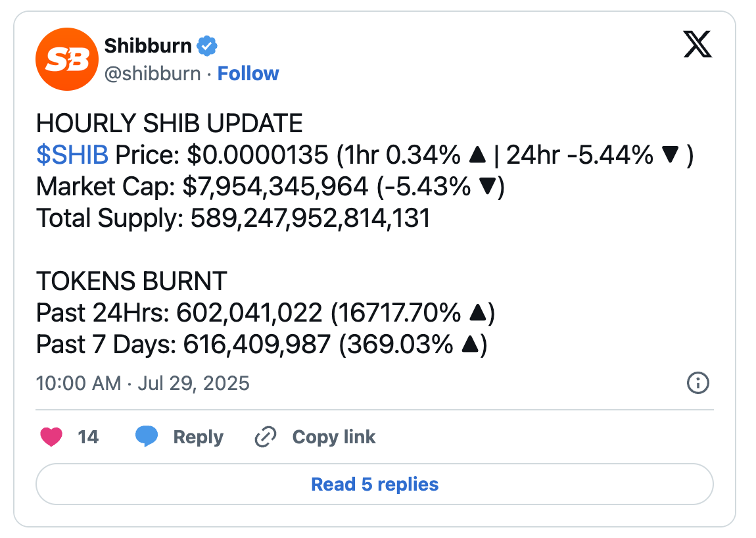The image size is (756, 538).
Task: Open the tweet info circle icon
Action: click(x=697, y=383)
